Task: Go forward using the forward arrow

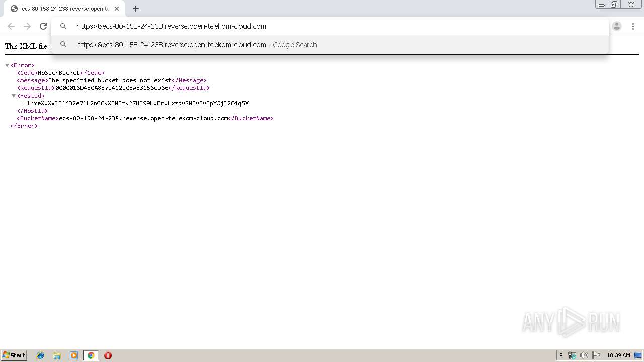Action: click(27, 26)
